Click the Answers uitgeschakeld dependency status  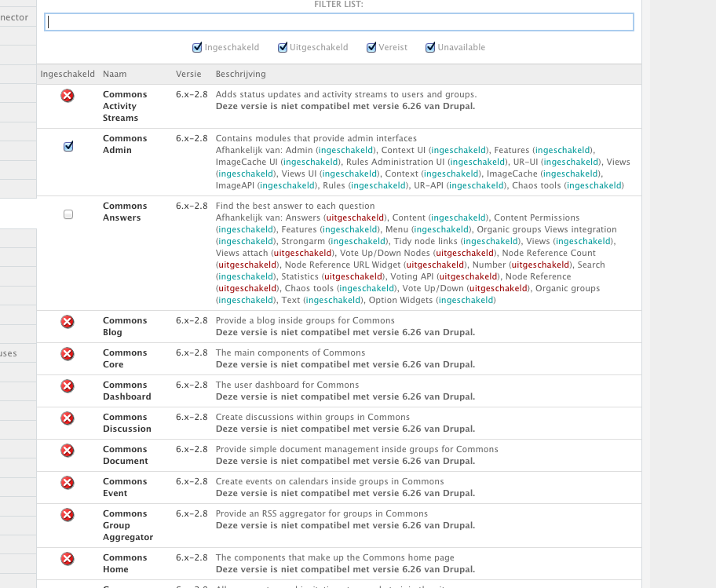356,217
